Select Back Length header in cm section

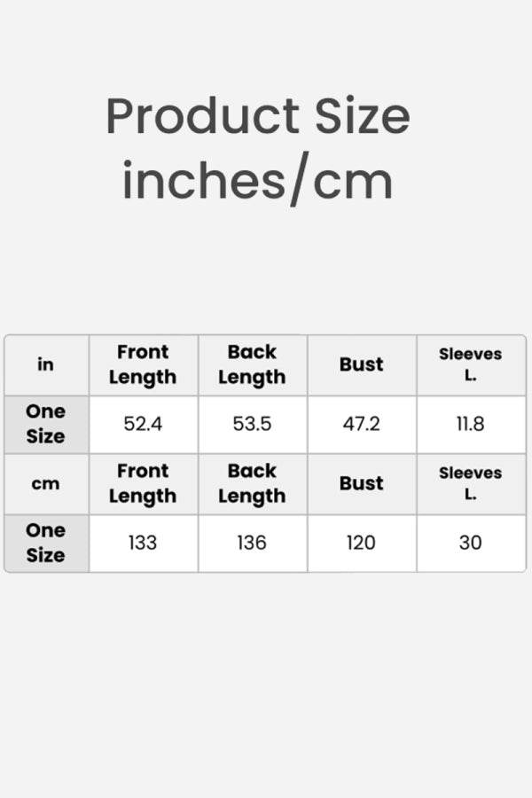[x=252, y=483]
